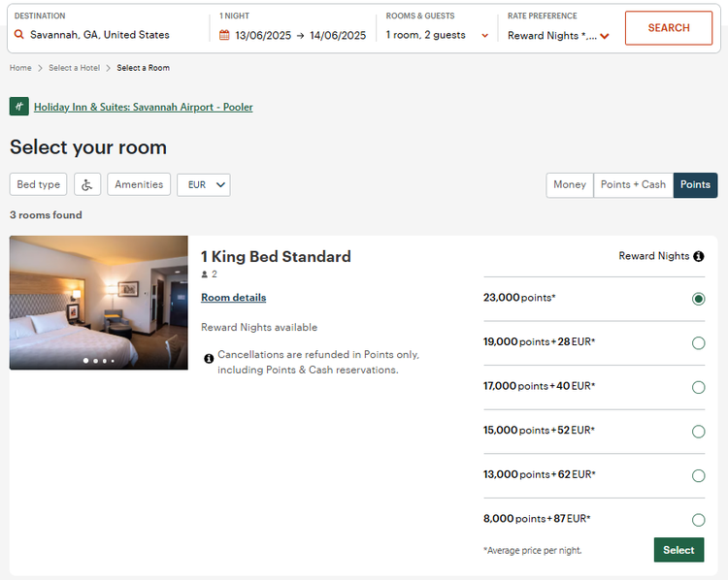Click the 'Average price per night' footnote
Viewport: 728px width, 580px height.
coord(533,550)
